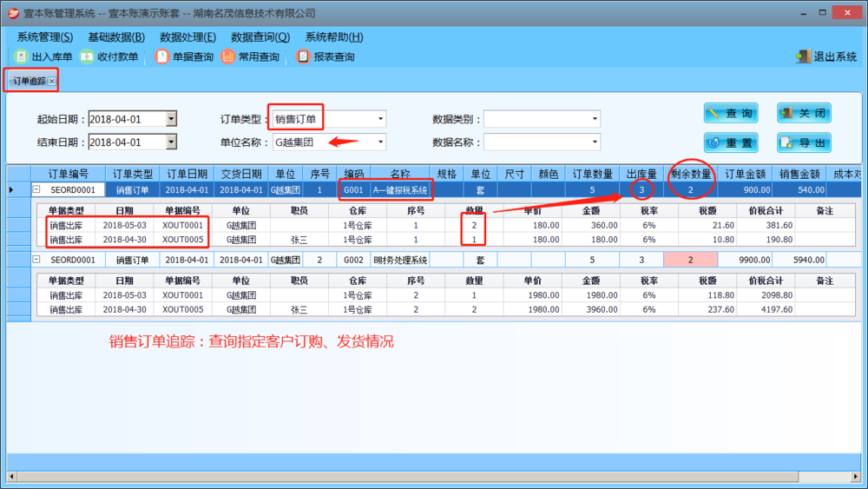Click the 关闭 button
868x489 pixels.
804,114
